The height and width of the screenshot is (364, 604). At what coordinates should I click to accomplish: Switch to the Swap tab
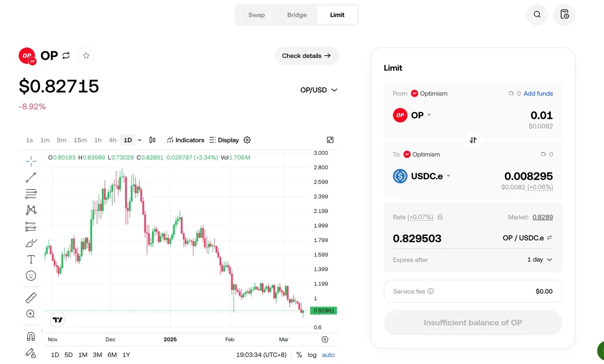[x=257, y=15]
